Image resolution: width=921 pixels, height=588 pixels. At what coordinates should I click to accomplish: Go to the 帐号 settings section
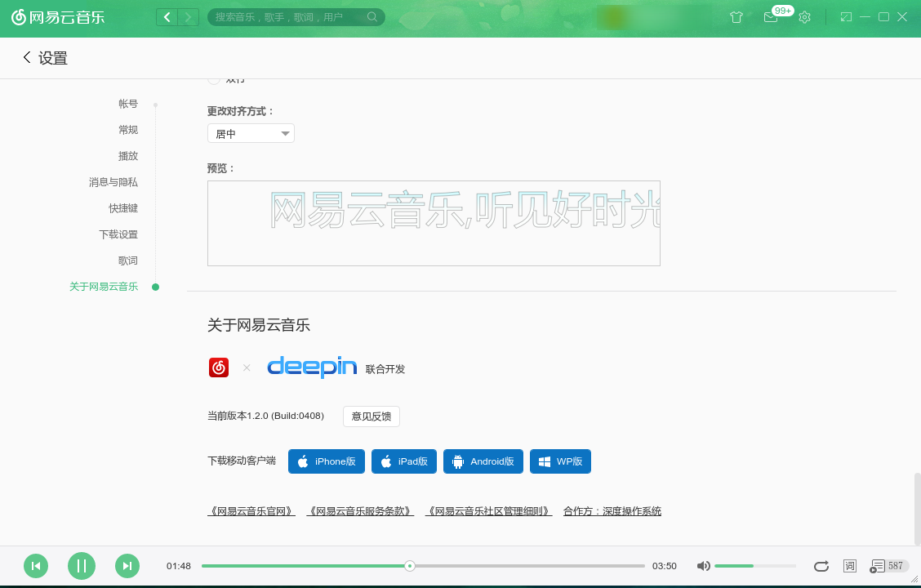(x=128, y=104)
